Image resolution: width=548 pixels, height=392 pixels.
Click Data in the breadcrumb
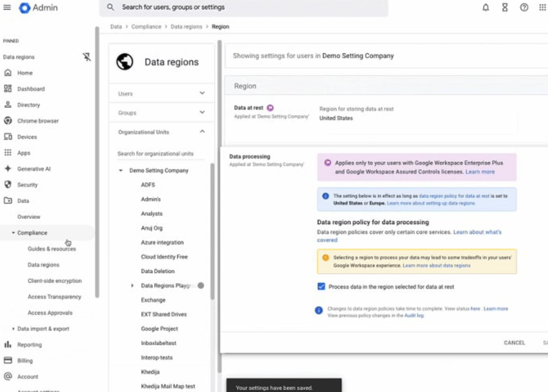click(x=116, y=26)
